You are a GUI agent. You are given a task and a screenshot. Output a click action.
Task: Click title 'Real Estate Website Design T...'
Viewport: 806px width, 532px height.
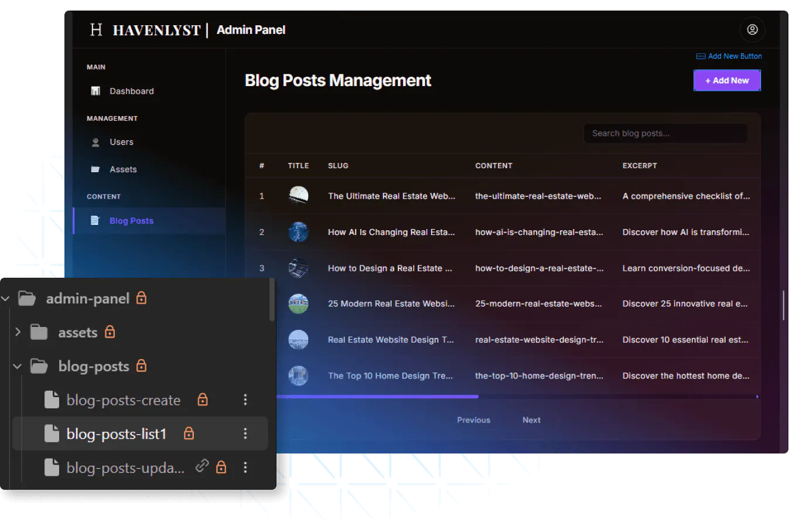click(x=391, y=340)
